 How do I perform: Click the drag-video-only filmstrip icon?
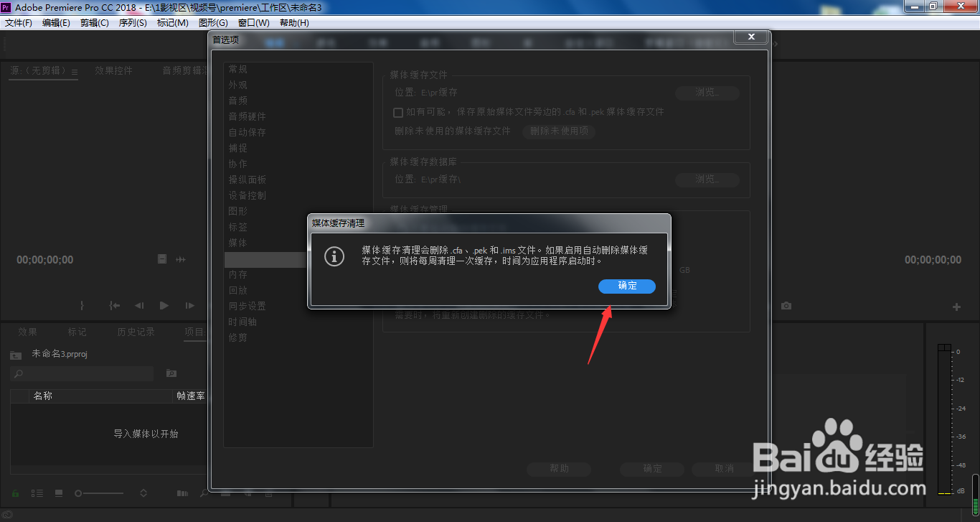(x=163, y=259)
